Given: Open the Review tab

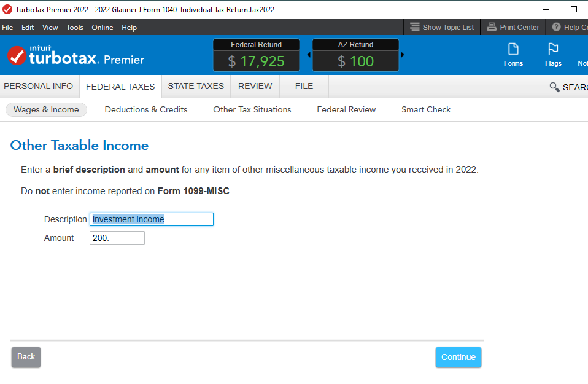Looking at the screenshot, I should pos(255,87).
